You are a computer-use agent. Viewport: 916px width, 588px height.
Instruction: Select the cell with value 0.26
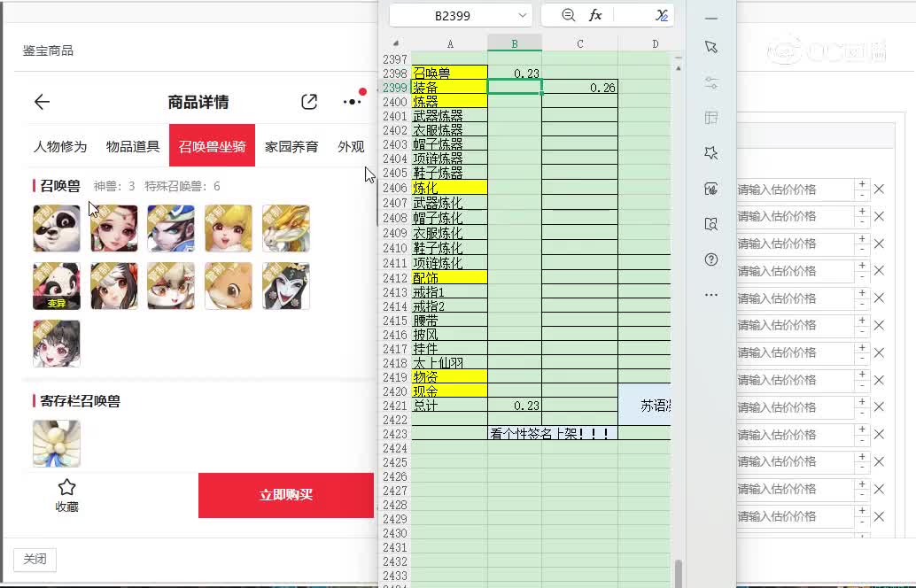coord(579,88)
